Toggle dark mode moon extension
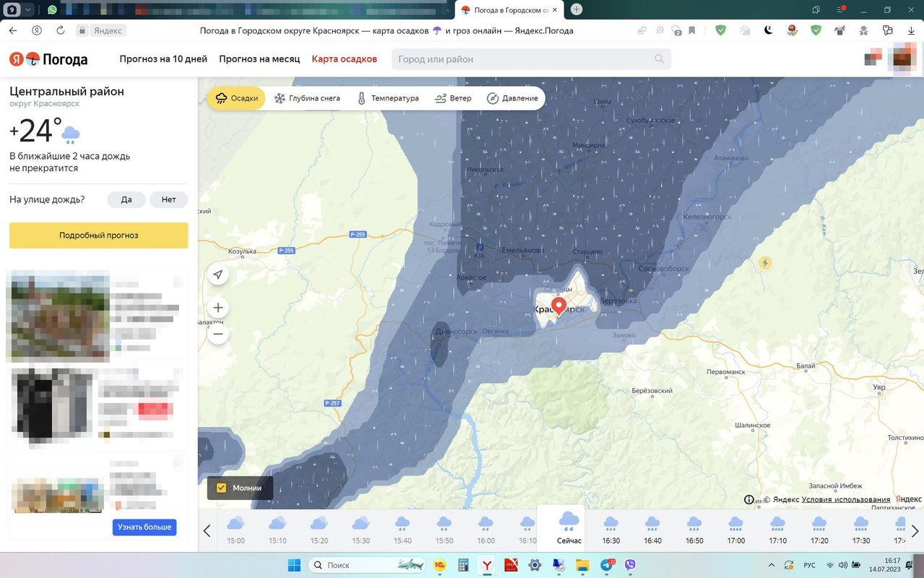The image size is (924, 578). pos(768,30)
